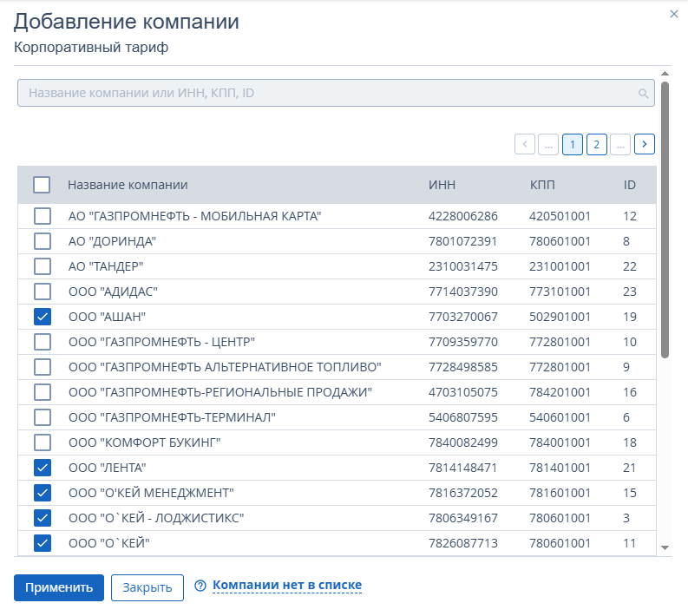Click the Закрыть button

pyautogui.click(x=147, y=587)
